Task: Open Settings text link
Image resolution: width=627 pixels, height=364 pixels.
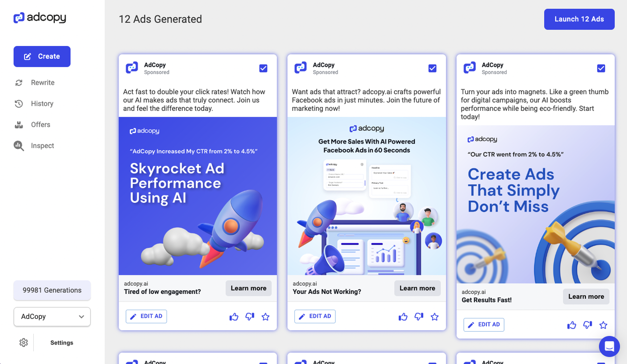Action: [x=62, y=343]
